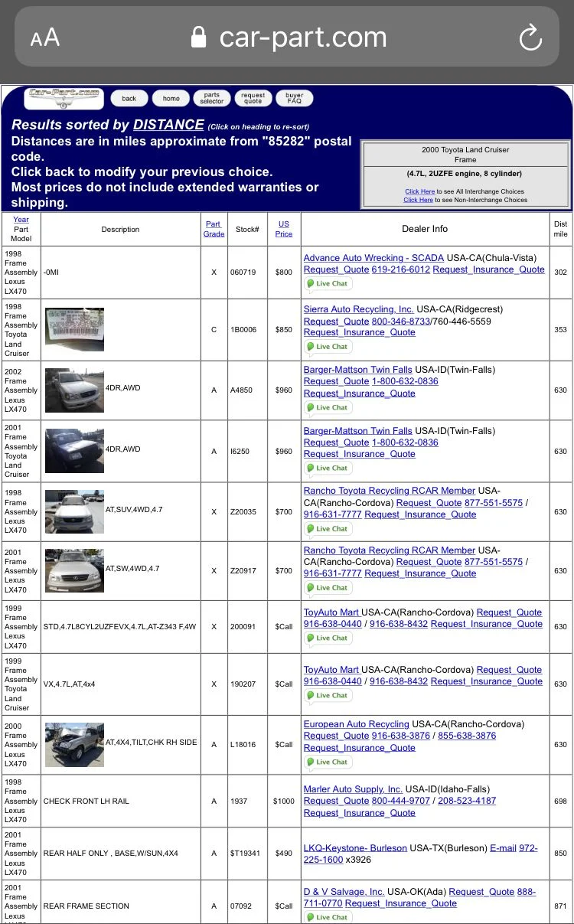Select description CHECK FRONT LH RAIL
Screen dimensions: 574x924
pyautogui.click(x=86, y=801)
